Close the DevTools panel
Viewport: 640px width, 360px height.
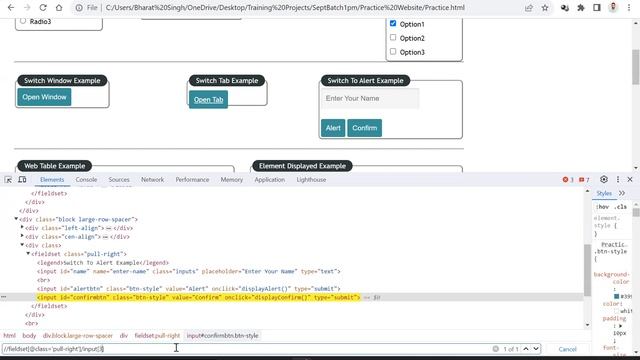(x=630, y=179)
